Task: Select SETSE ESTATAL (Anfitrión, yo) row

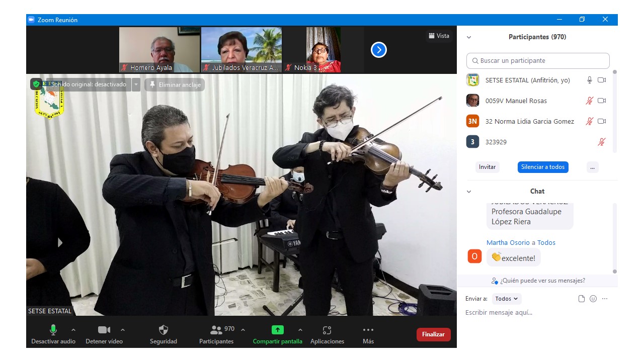Action: [537, 80]
